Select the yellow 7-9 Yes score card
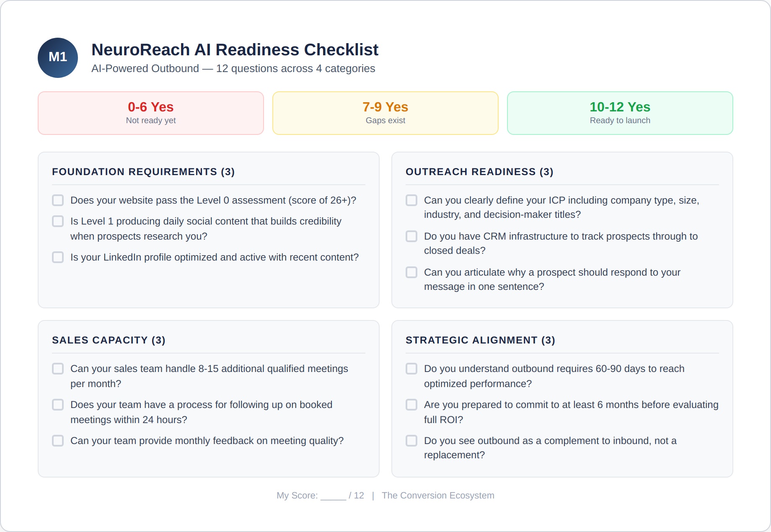The height and width of the screenshot is (532, 771). [x=385, y=113]
